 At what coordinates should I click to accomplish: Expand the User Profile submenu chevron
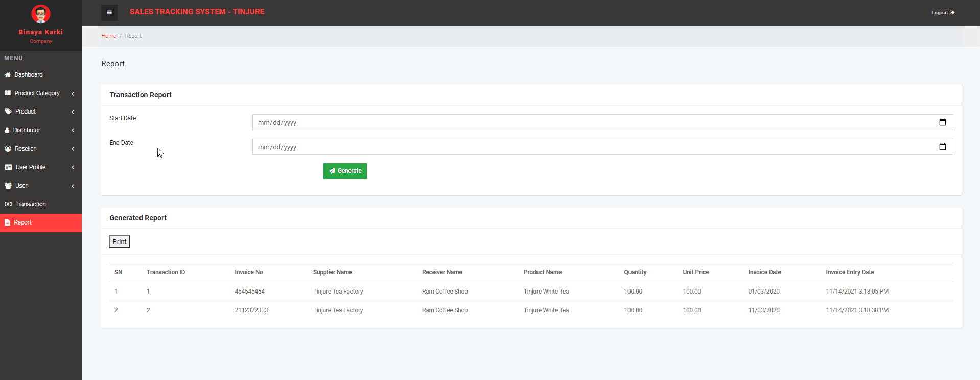pos(73,167)
